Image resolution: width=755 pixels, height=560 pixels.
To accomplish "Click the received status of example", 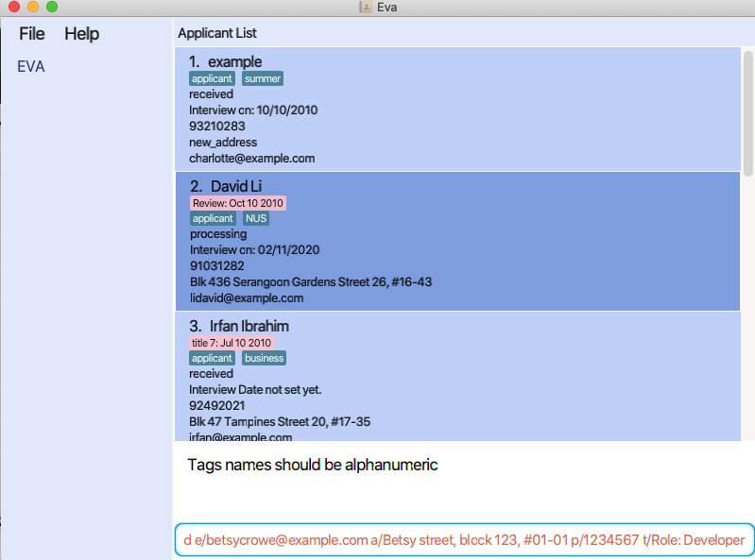I will pos(211,93).
